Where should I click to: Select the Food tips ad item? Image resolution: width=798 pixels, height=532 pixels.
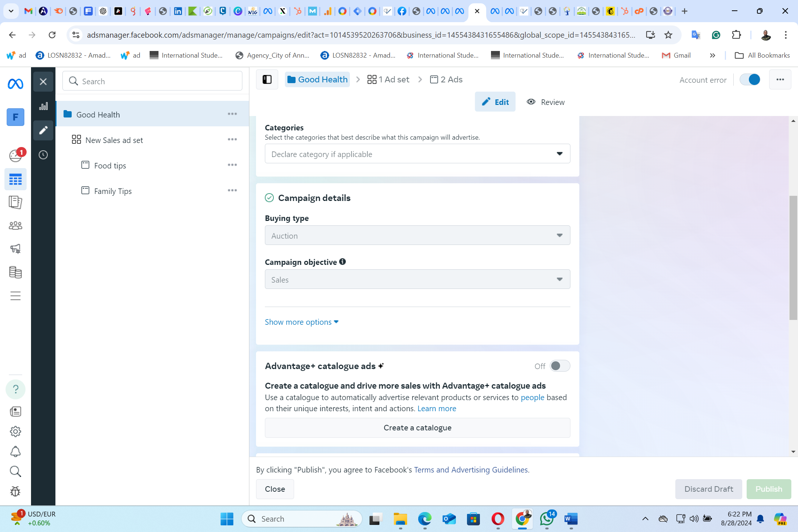[x=110, y=166]
